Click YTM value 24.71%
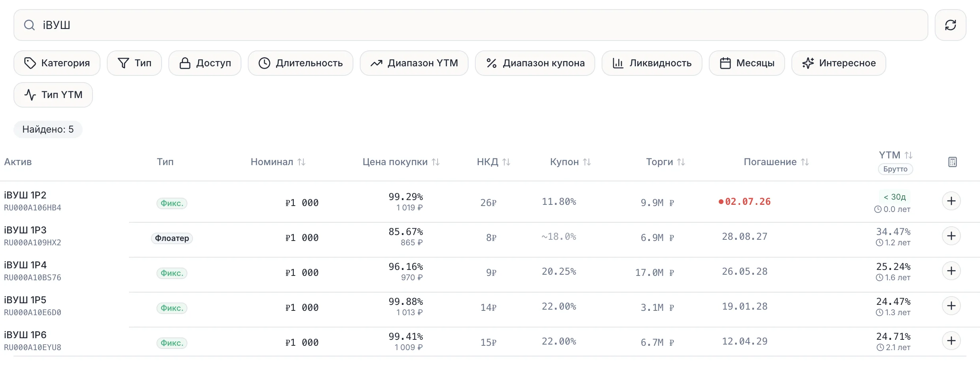This screenshot has width=980, height=366. pyautogui.click(x=893, y=336)
